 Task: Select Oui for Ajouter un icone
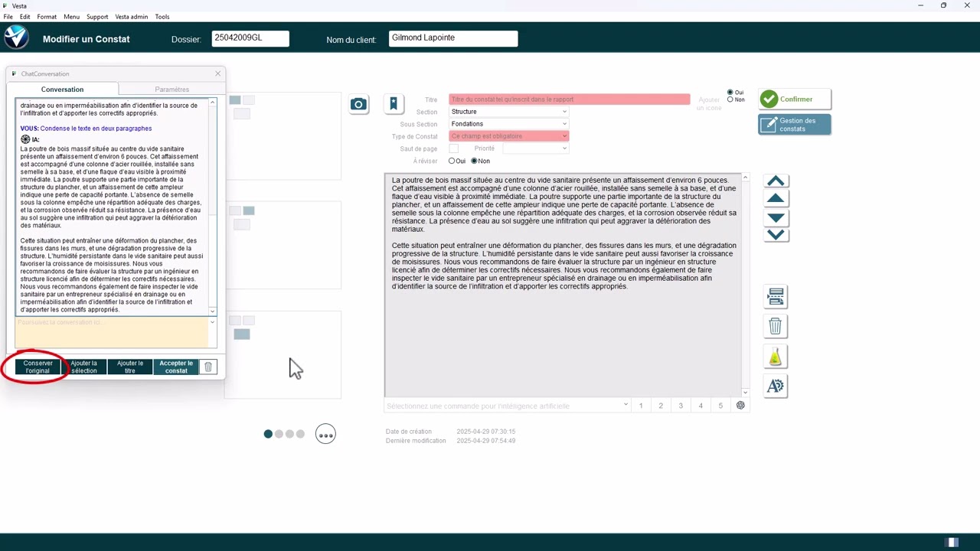coord(730,93)
